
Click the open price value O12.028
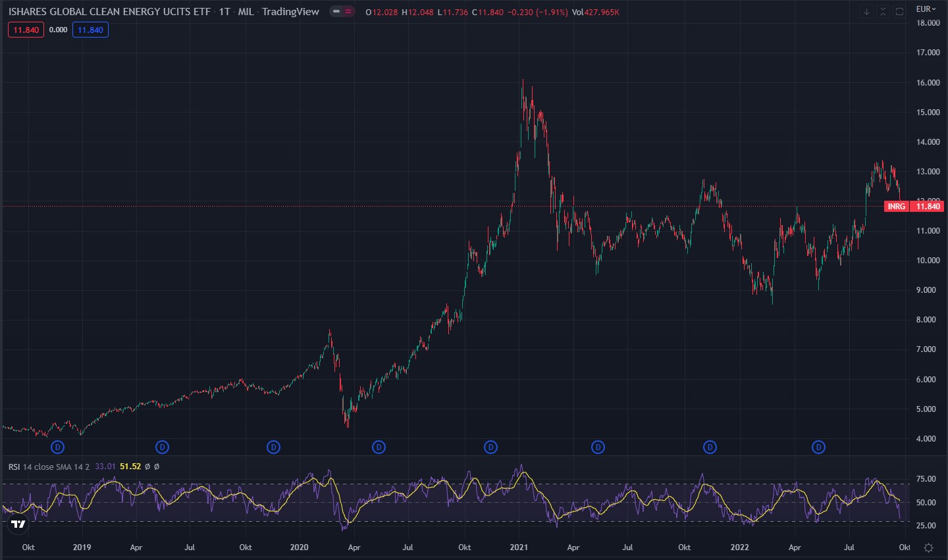[x=382, y=13]
